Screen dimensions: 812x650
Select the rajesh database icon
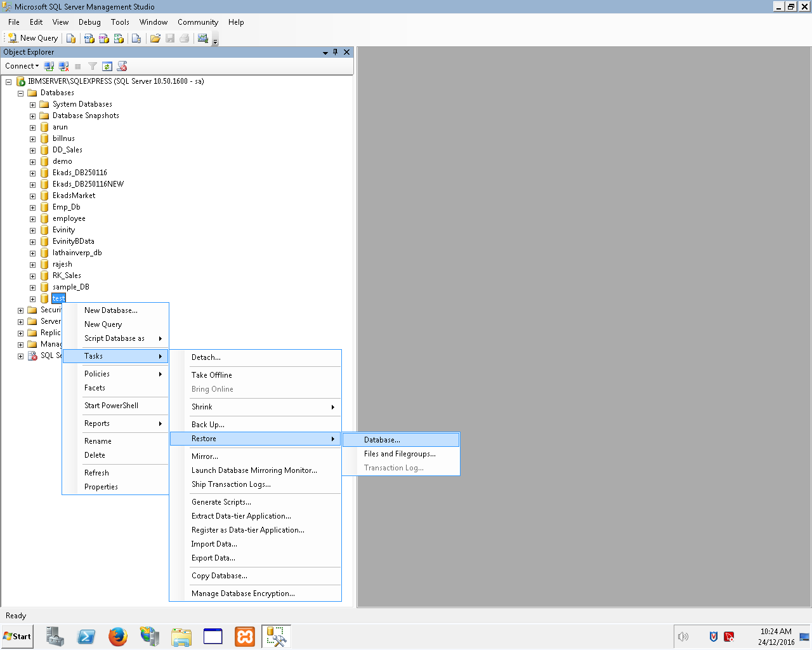pos(44,264)
